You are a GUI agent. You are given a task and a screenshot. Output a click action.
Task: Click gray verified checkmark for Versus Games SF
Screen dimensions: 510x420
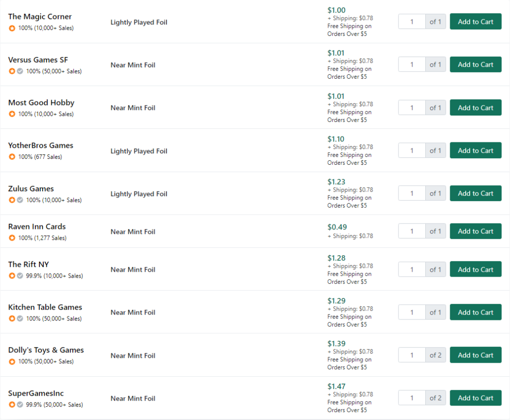point(20,71)
